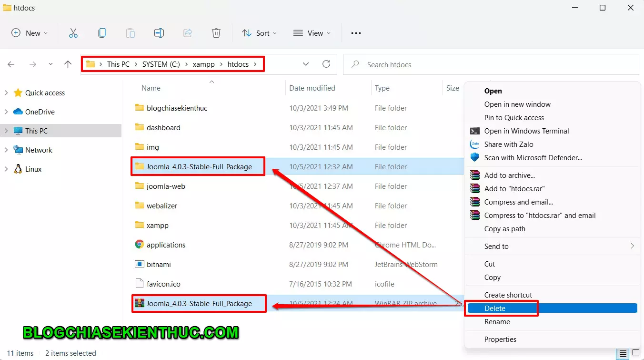Open the Sort dropdown menu
The height and width of the screenshot is (360, 644).
coord(259,33)
